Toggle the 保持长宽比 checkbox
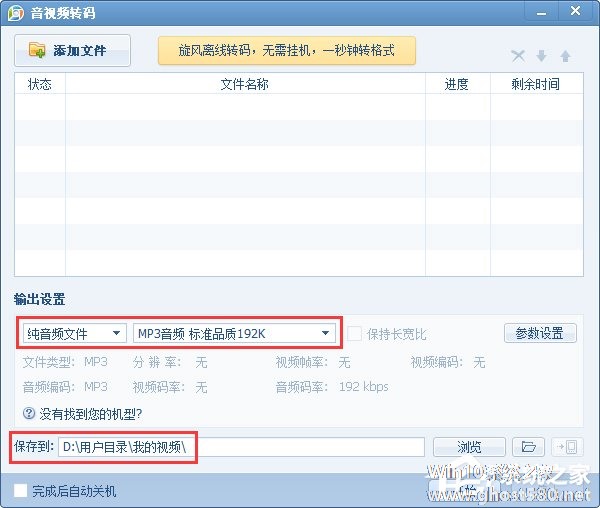The height and width of the screenshot is (508, 600). click(354, 334)
